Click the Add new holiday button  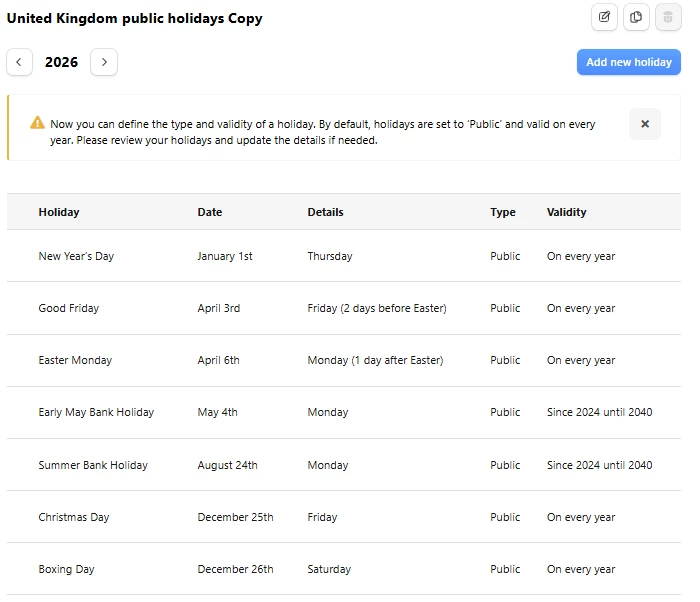pyautogui.click(x=629, y=62)
